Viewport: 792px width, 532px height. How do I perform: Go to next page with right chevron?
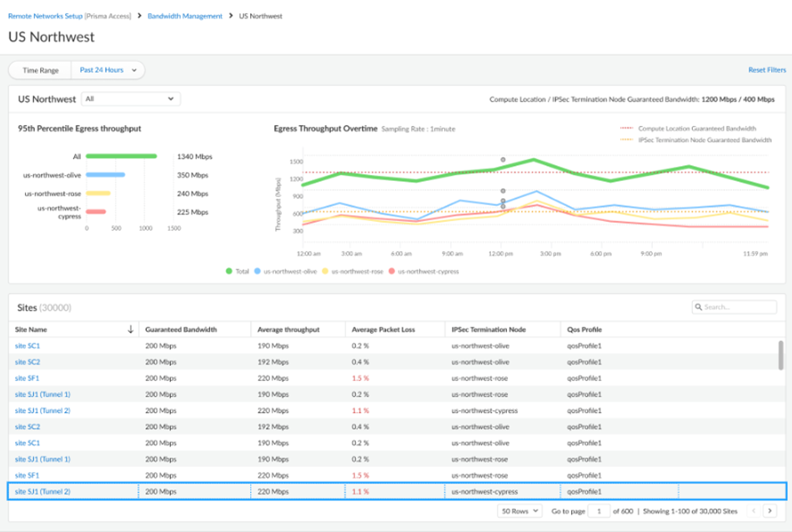coord(769,510)
